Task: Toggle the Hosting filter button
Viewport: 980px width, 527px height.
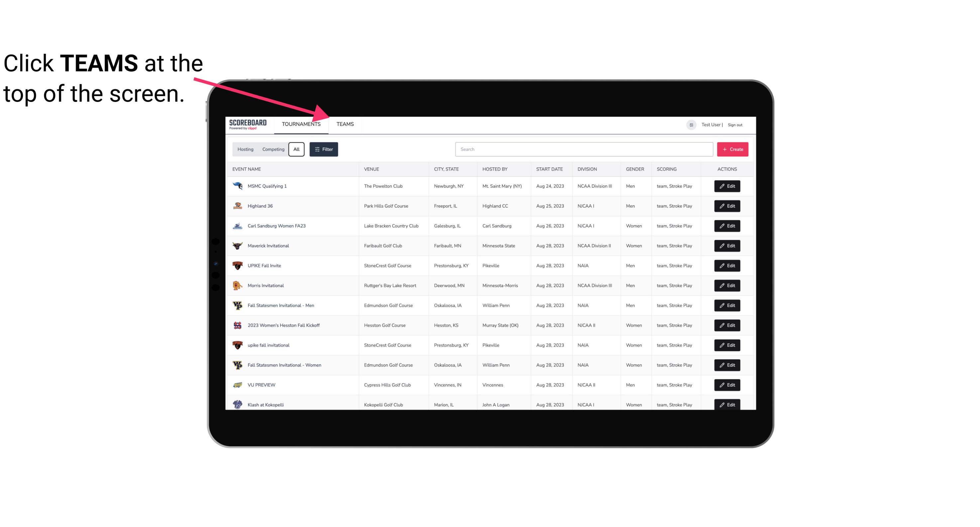Action: (245, 149)
